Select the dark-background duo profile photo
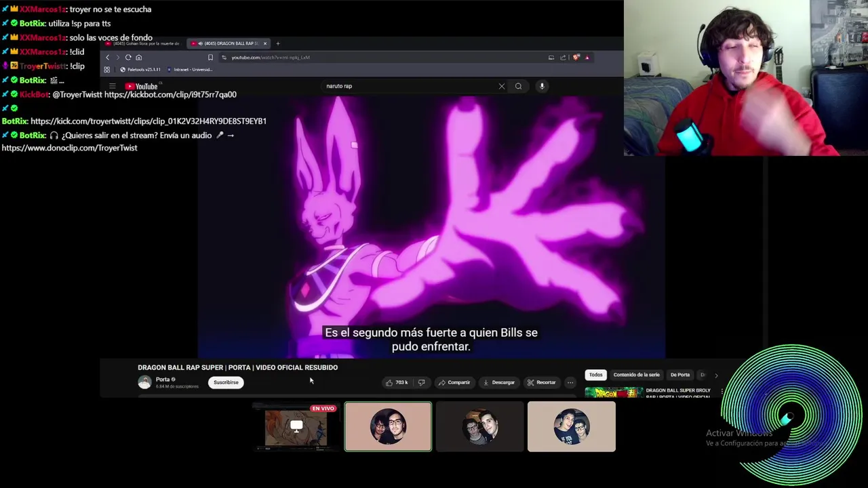Screen dimensions: 868x488 pos(479,426)
